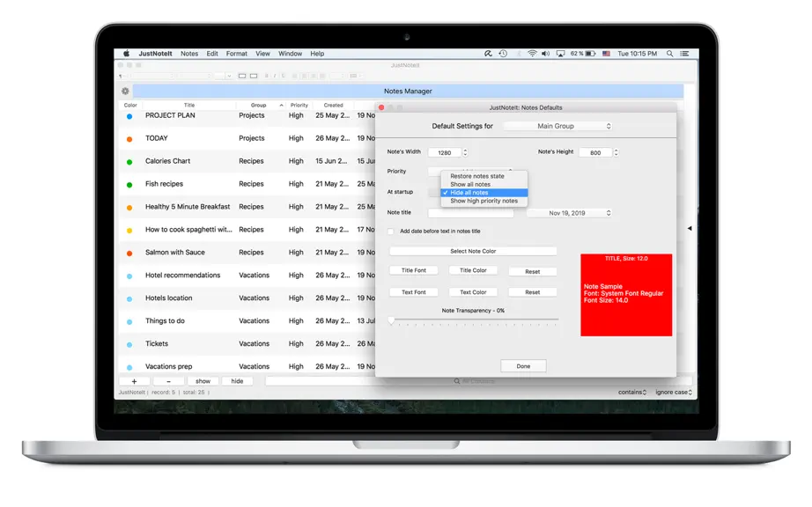Click the blue dot of PROJECT PLAN note
Image resolution: width=812 pixels, height=507 pixels.
click(x=129, y=116)
